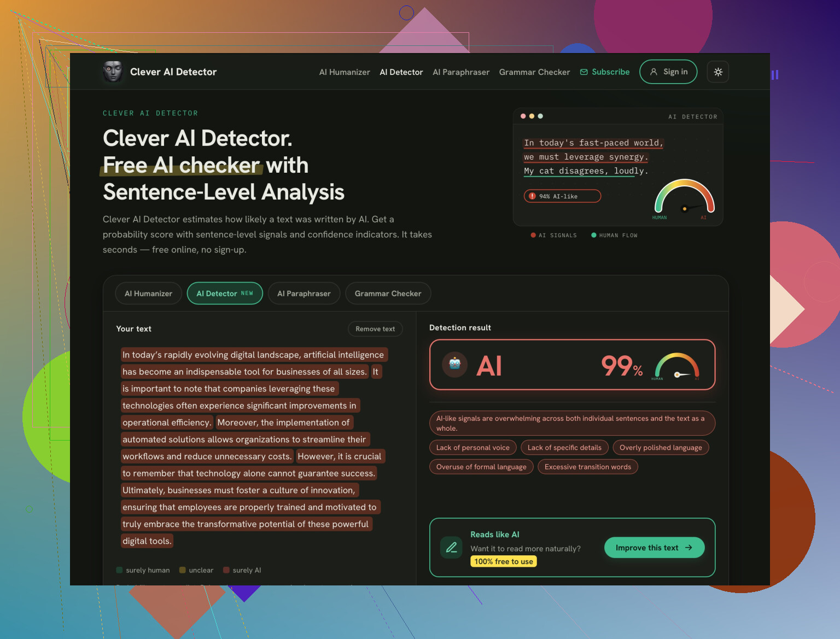
Task: Click the Detection result heading
Action: pos(460,328)
